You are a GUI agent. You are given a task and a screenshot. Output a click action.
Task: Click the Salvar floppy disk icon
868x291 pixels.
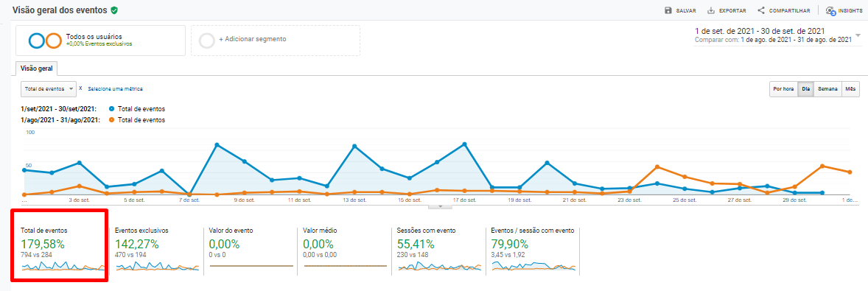(x=668, y=10)
